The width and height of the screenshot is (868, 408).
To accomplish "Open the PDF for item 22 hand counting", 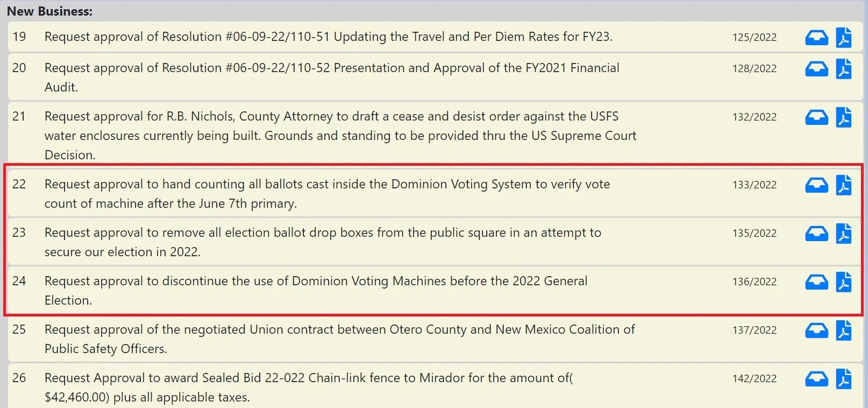I will point(843,185).
